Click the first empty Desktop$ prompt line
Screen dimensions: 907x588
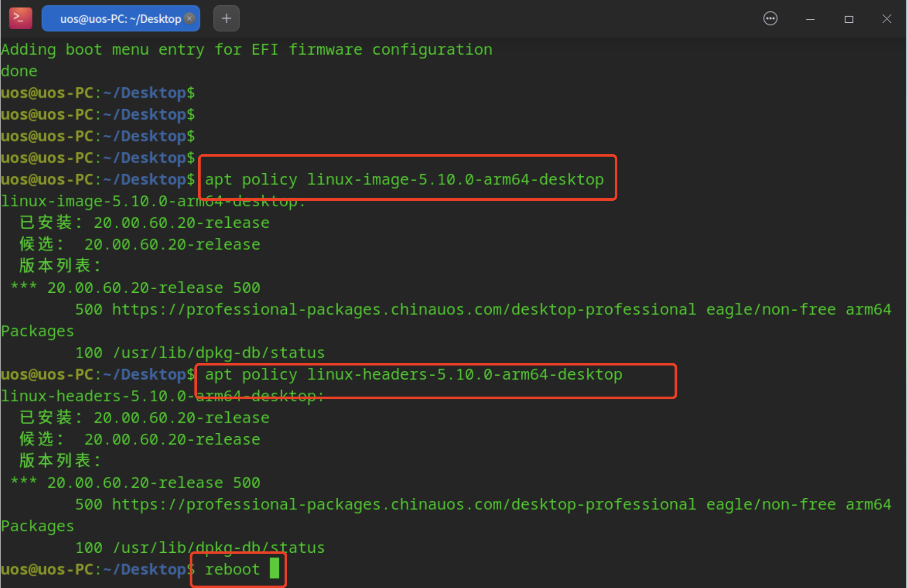tap(98, 93)
